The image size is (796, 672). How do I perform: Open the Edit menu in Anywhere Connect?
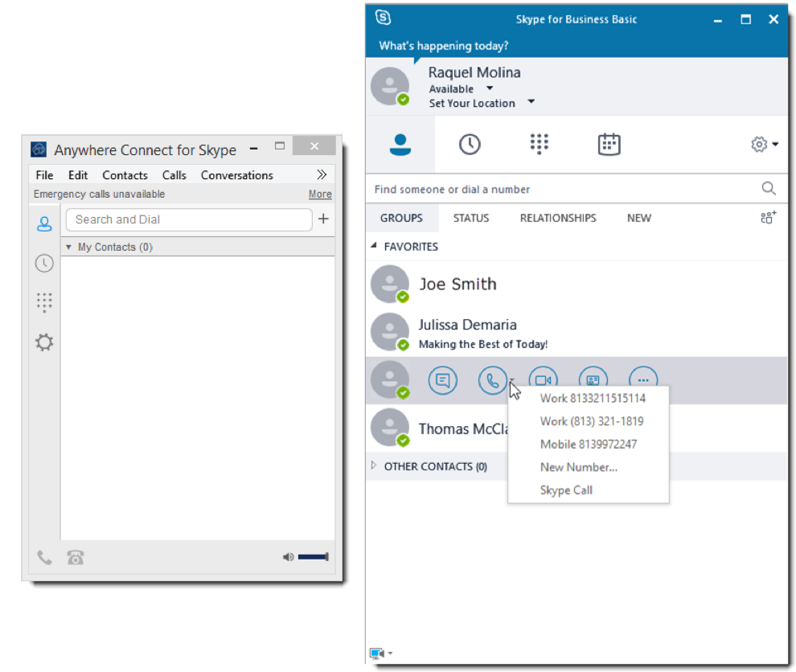pyautogui.click(x=78, y=175)
